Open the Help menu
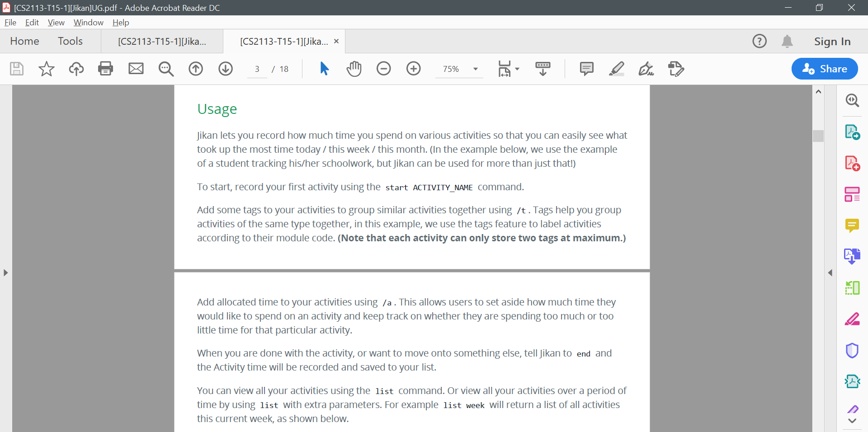868x432 pixels. point(121,23)
